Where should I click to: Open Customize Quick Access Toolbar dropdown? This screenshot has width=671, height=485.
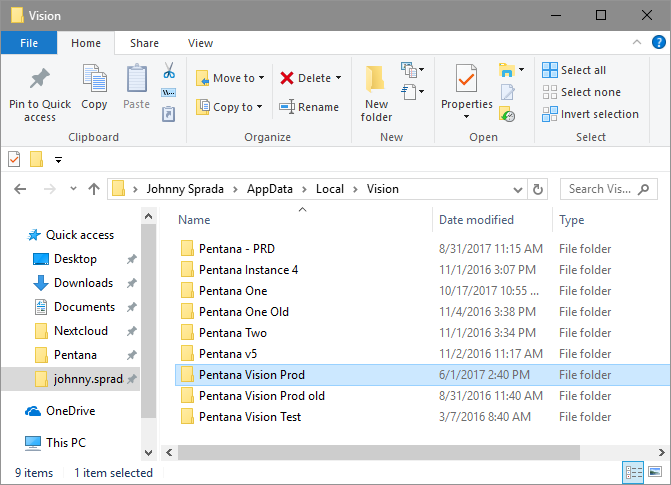pos(59,160)
